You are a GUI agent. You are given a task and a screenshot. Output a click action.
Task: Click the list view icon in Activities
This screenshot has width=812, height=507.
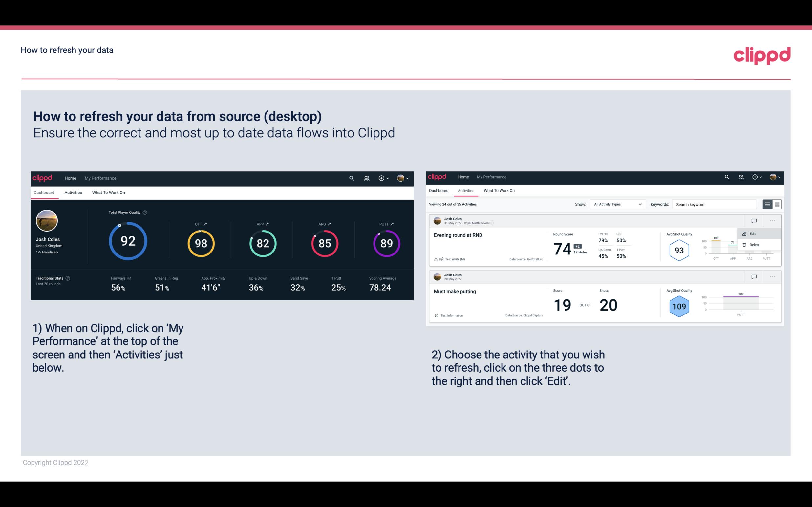tap(768, 204)
